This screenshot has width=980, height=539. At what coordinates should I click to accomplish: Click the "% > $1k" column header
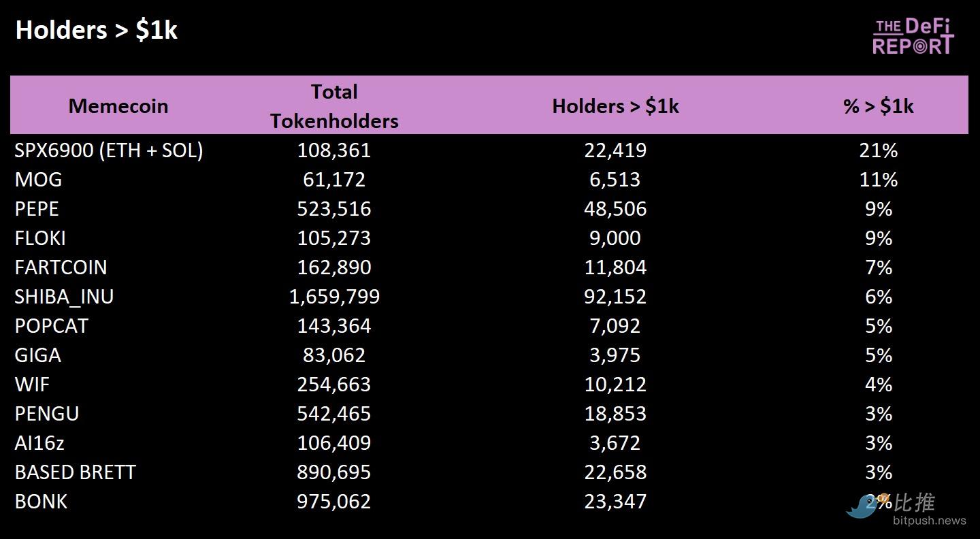[878, 105]
